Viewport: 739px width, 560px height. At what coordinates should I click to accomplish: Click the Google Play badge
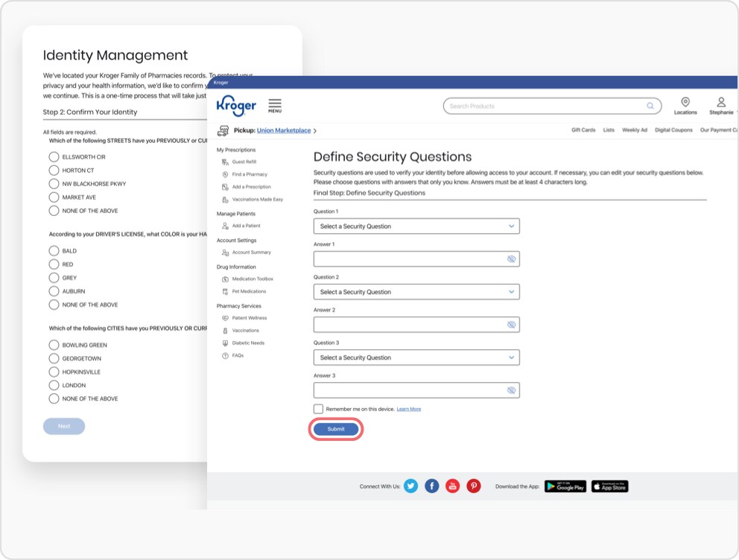tap(565, 486)
